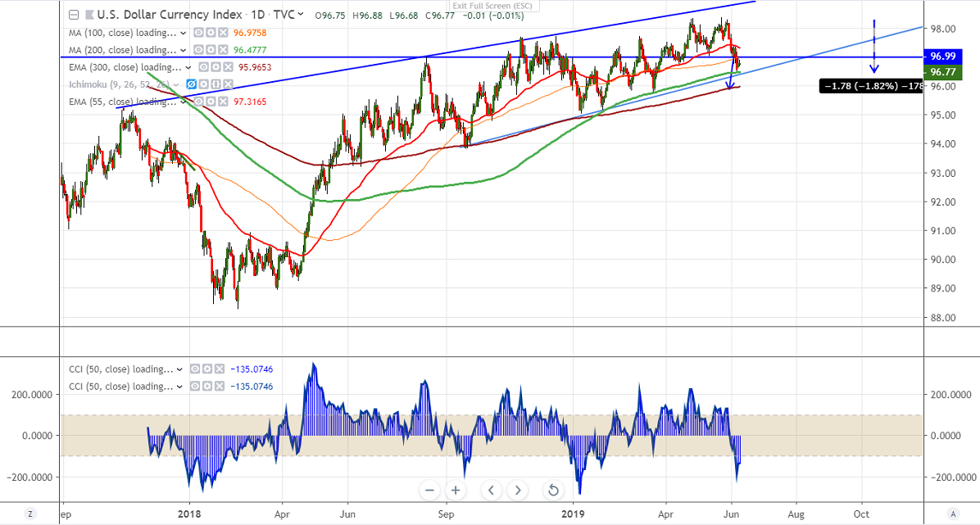Select the EMA 55 value 97.3165
980x525 pixels.
[250, 102]
